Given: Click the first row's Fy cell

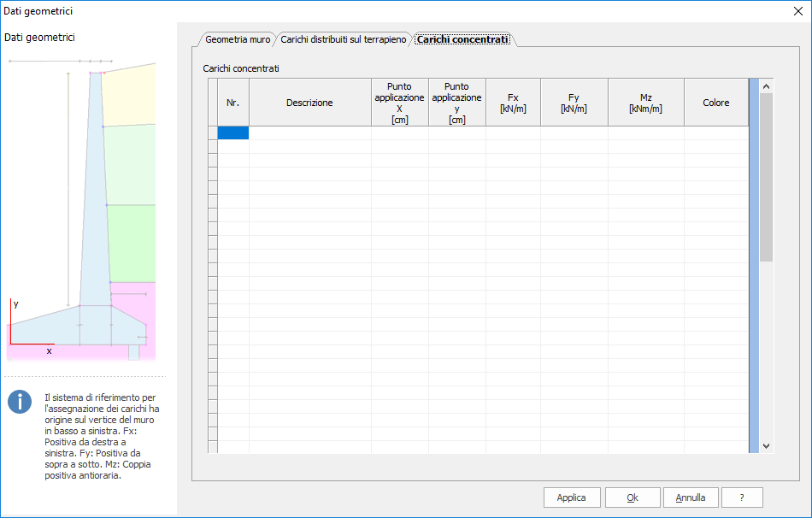Looking at the screenshot, I should coord(574,133).
